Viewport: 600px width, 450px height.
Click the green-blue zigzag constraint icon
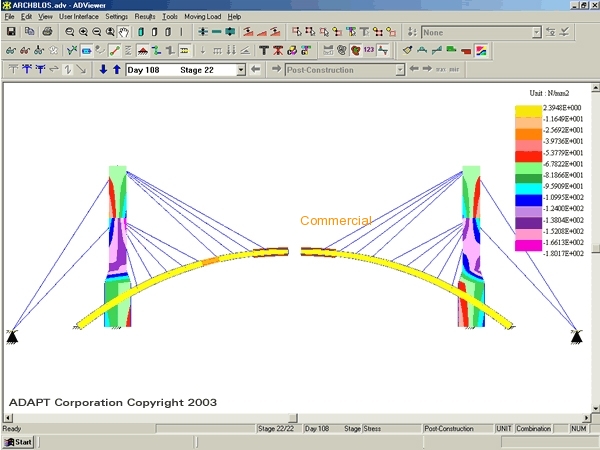tap(156, 50)
